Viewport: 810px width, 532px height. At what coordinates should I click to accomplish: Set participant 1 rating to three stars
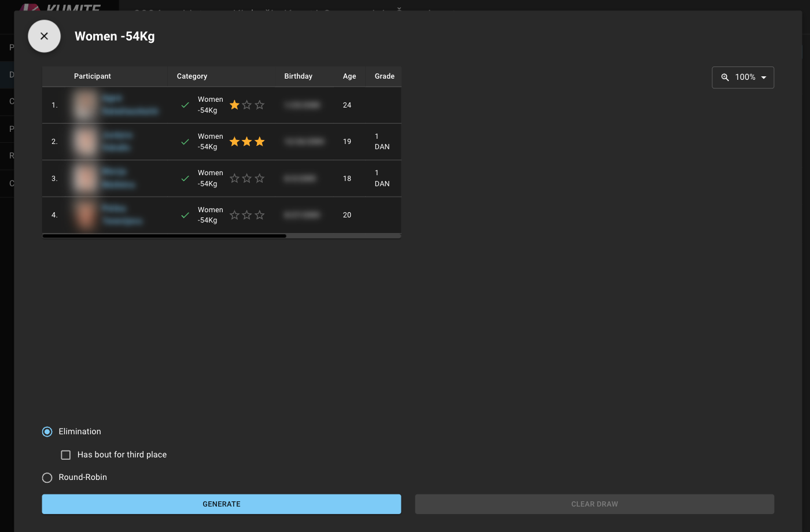coord(260,105)
